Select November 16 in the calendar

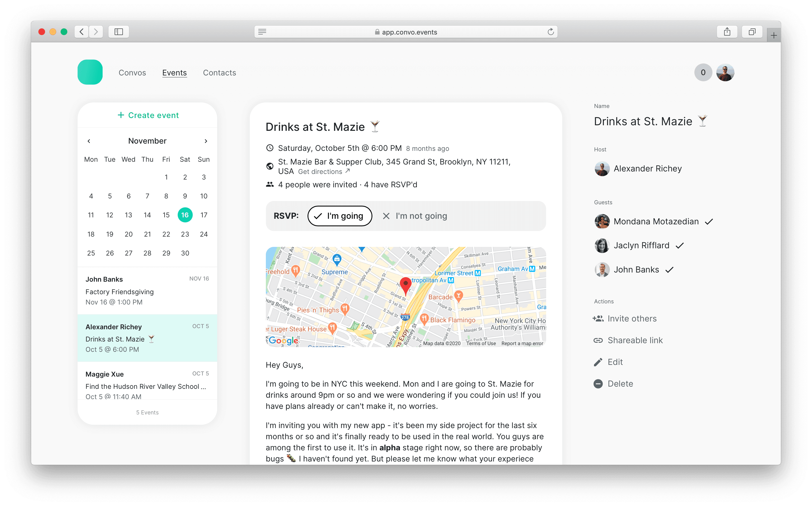[x=185, y=215]
